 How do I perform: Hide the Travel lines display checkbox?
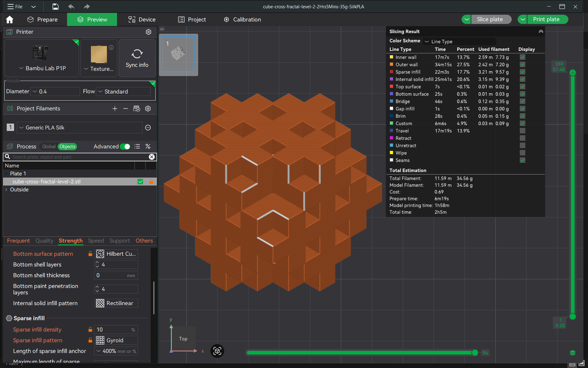tap(522, 131)
